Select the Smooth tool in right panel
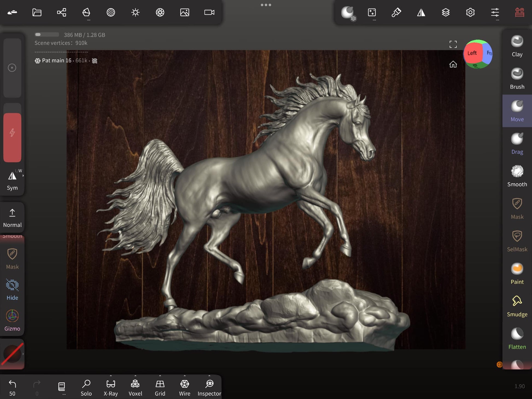 [x=517, y=176]
